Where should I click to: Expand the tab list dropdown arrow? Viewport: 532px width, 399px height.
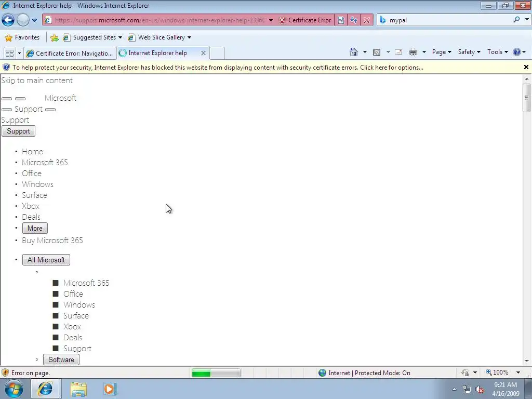click(x=19, y=54)
